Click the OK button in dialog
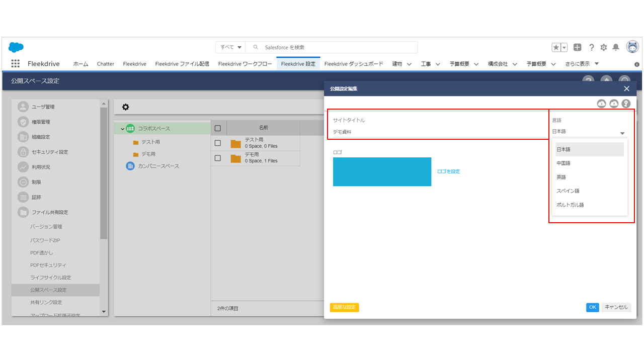 tap(592, 307)
